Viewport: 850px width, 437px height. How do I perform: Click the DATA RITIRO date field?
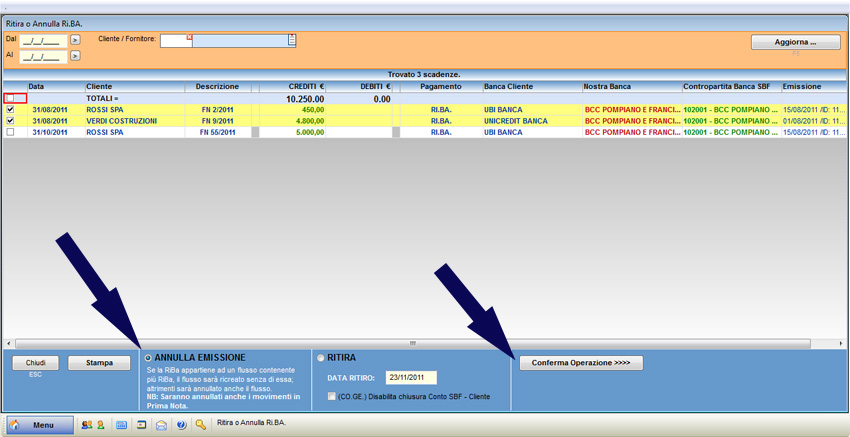[411, 378]
